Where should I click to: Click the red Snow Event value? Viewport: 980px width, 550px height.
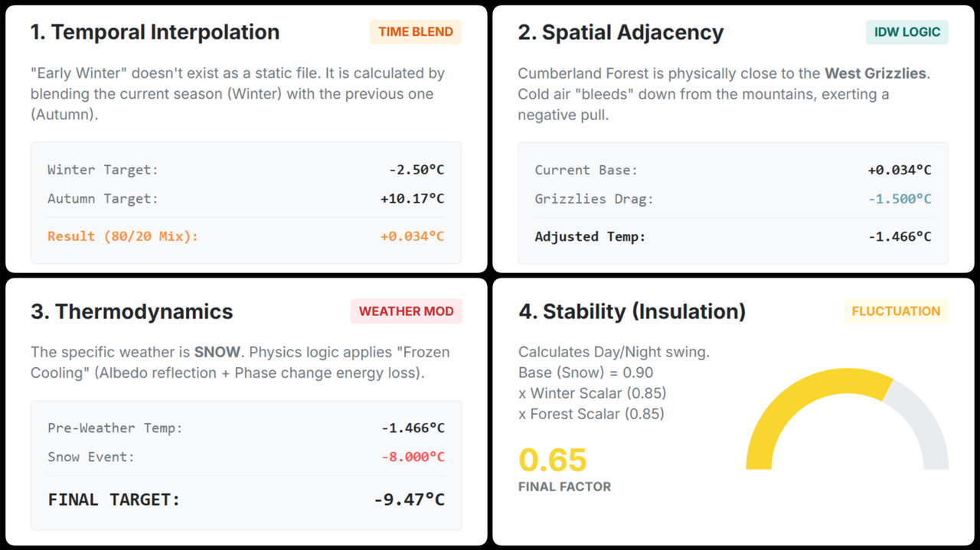click(412, 457)
